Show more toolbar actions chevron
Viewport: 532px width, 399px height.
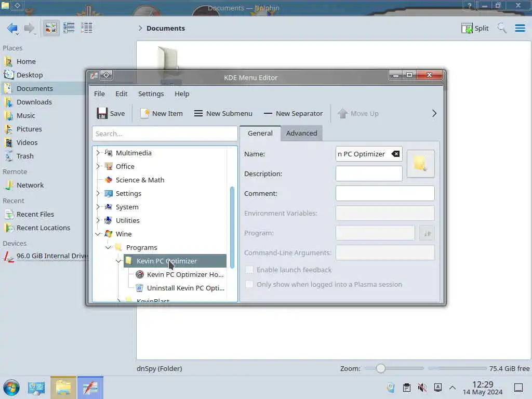434,113
